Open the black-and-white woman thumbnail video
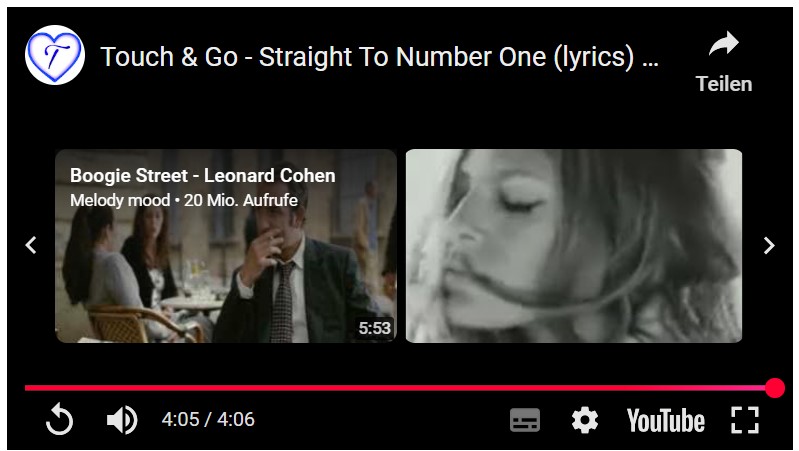 pyautogui.click(x=574, y=246)
